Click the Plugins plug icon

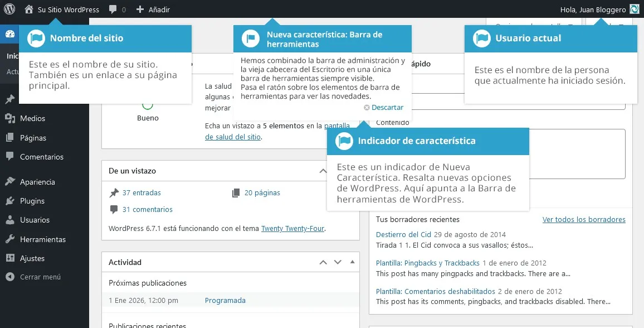[10, 201]
